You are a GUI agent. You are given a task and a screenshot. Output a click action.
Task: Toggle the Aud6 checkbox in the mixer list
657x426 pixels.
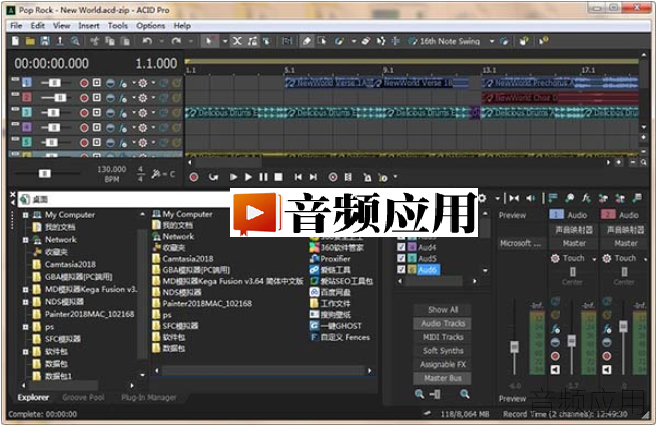[x=401, y=269]
